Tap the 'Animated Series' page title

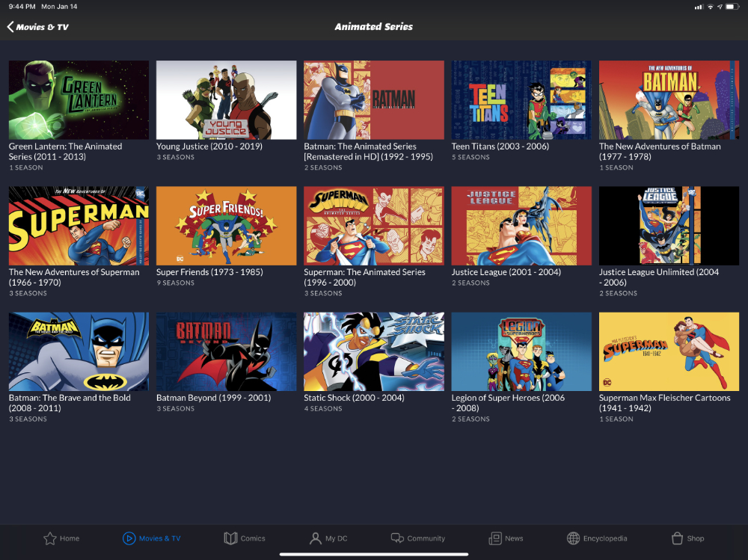(373, 27)
